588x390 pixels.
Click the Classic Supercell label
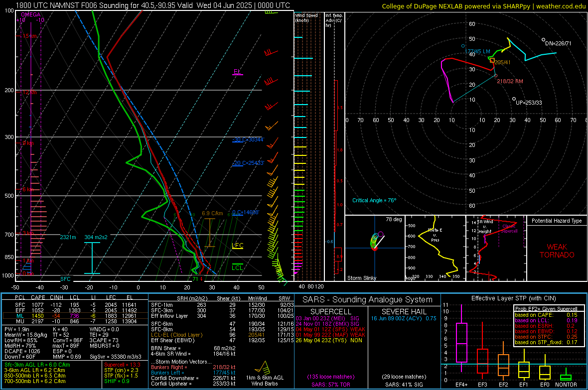[509, 229]
